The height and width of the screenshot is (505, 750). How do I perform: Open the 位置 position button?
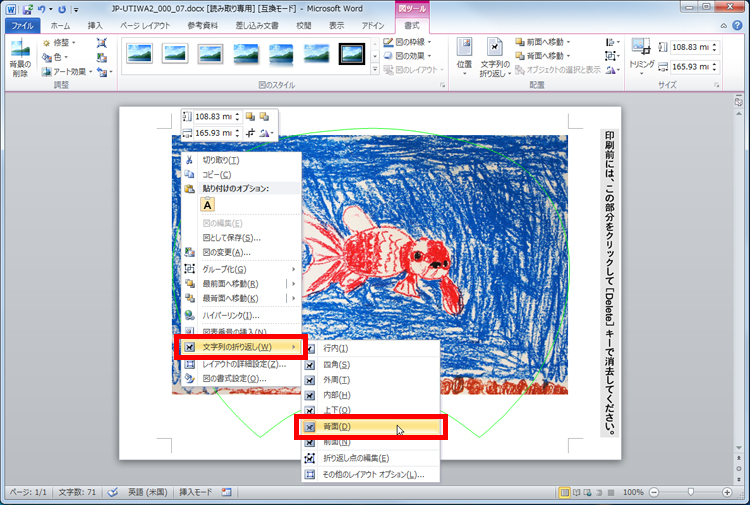(464, 56)
